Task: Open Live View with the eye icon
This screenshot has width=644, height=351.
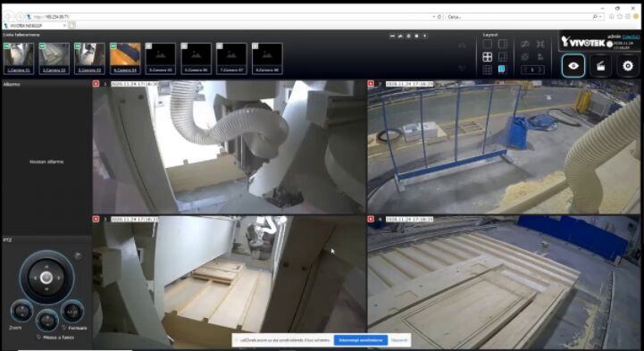Action: (573, 66)
